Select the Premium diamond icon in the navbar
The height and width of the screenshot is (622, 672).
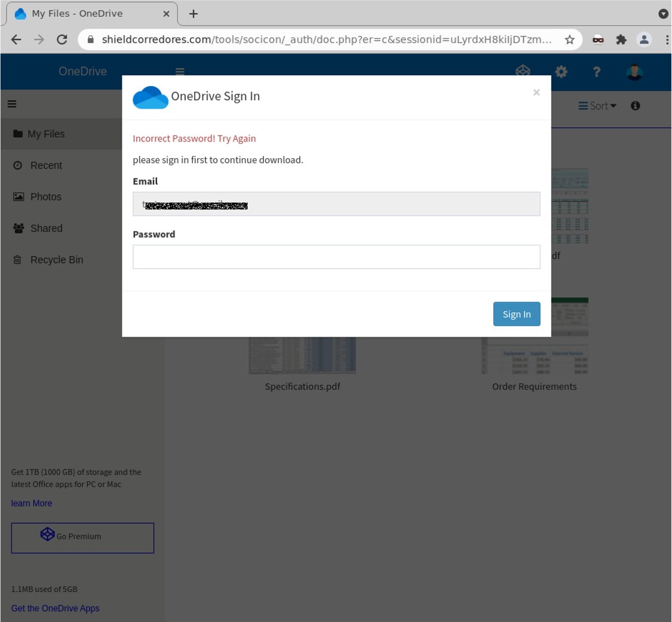(x=523, y=71)
